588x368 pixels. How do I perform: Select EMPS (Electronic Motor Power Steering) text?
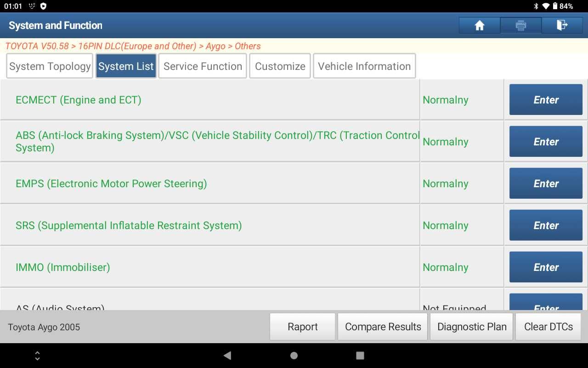coord(111,184)
